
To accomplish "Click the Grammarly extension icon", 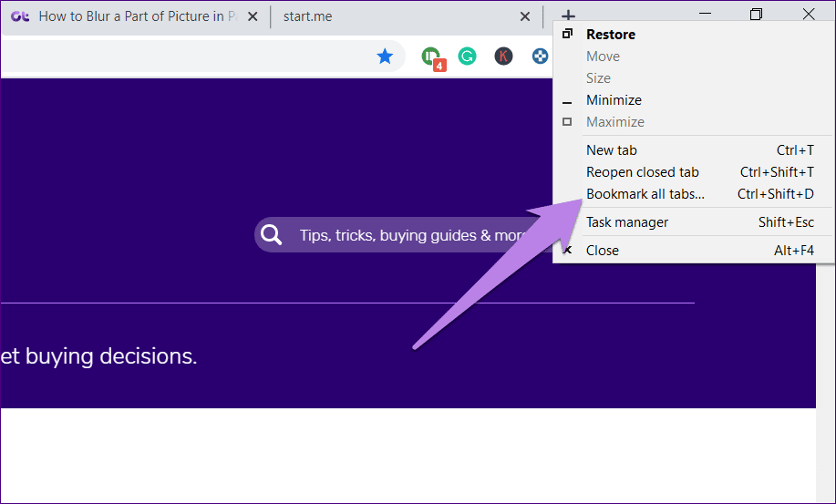I will pyautogui.click(x=467, y=57).
